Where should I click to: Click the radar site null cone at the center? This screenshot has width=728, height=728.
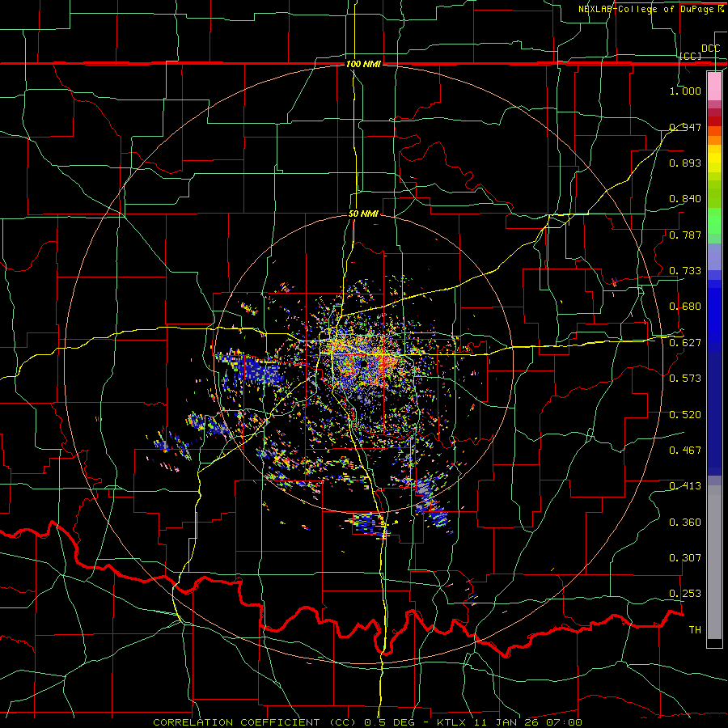click(x=363, y=363)
